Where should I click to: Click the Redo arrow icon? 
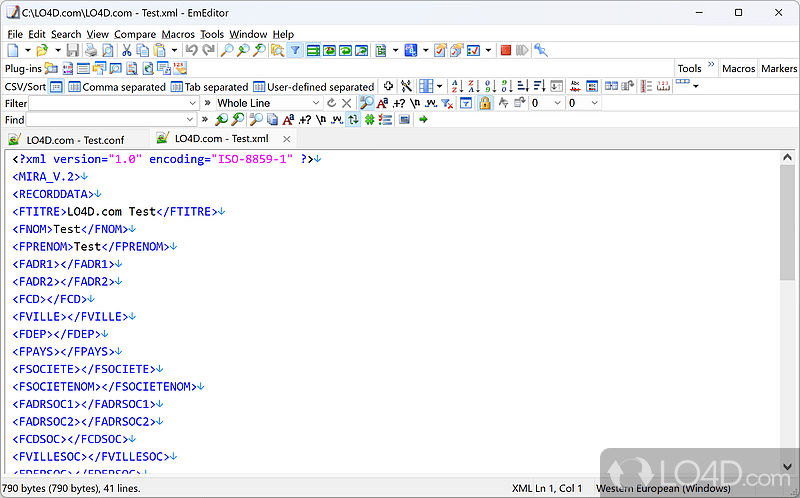click(x=208, y=50)
